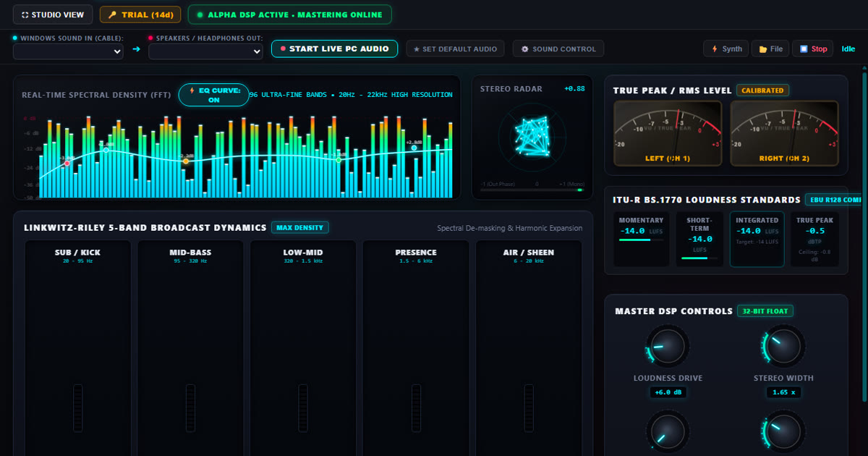Select the Momentary loudness readout
The image size is (868, 456).
[641, 239]
